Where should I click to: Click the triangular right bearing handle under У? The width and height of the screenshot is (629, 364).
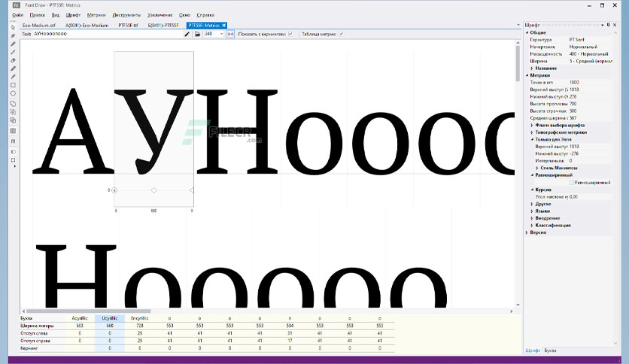tap(191, 190)
